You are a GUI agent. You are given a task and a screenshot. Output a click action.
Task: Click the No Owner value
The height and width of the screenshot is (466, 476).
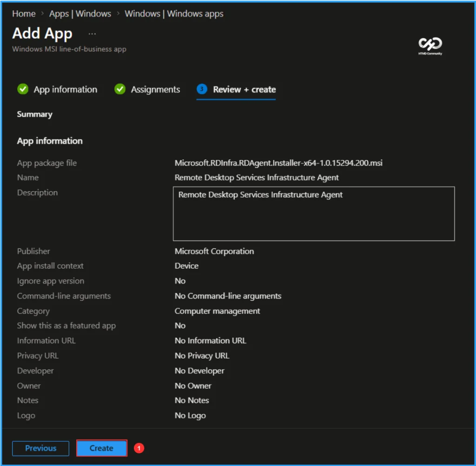(193, 386)
